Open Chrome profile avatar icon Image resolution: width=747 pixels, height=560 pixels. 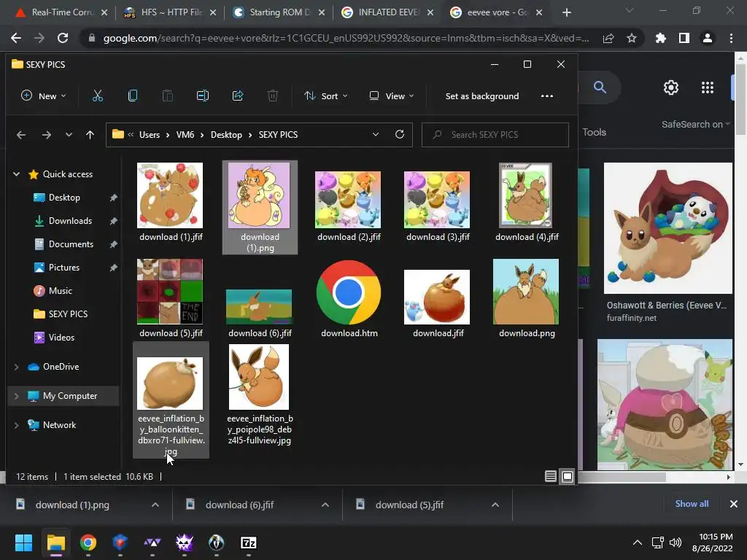(708, 38)
